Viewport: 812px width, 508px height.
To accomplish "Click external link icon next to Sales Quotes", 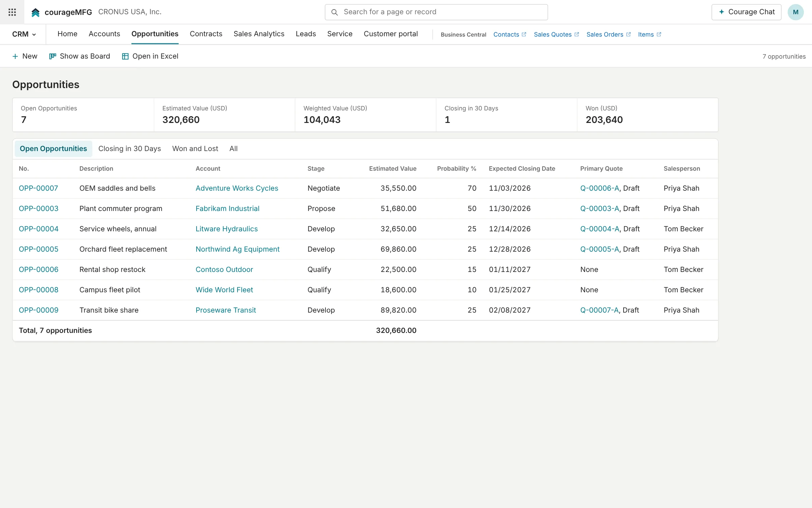I will [x=577, y=34].
